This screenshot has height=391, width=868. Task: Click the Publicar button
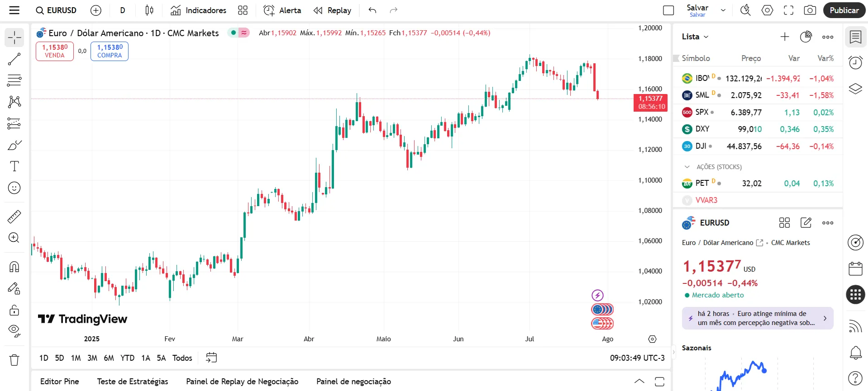[x=844, y=10]
